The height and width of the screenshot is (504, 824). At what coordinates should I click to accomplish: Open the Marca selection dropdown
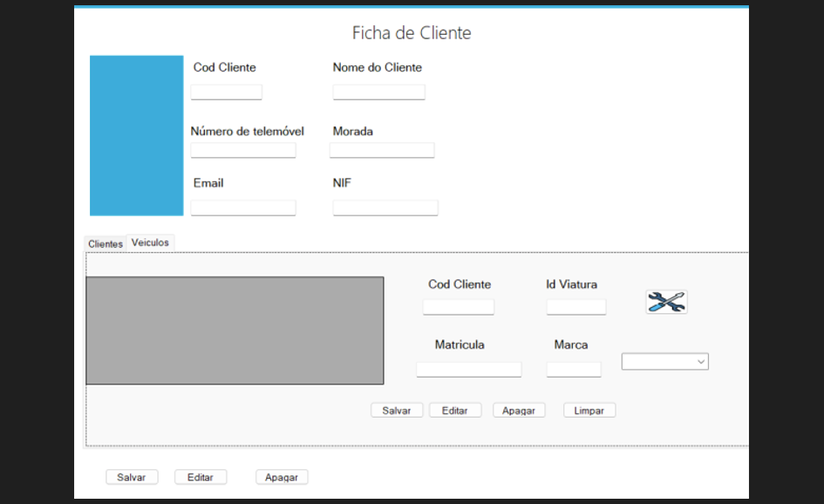click(x=664, y=361)
